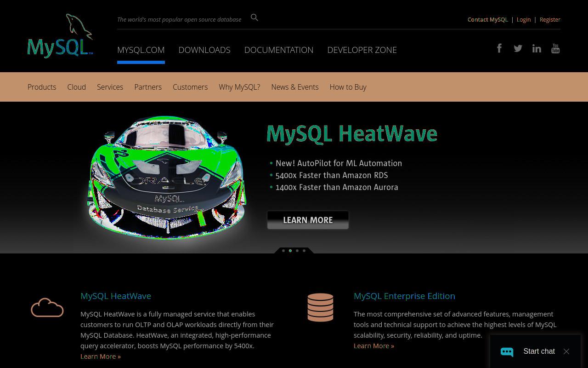Open the Customers menu

click(190, 87)
